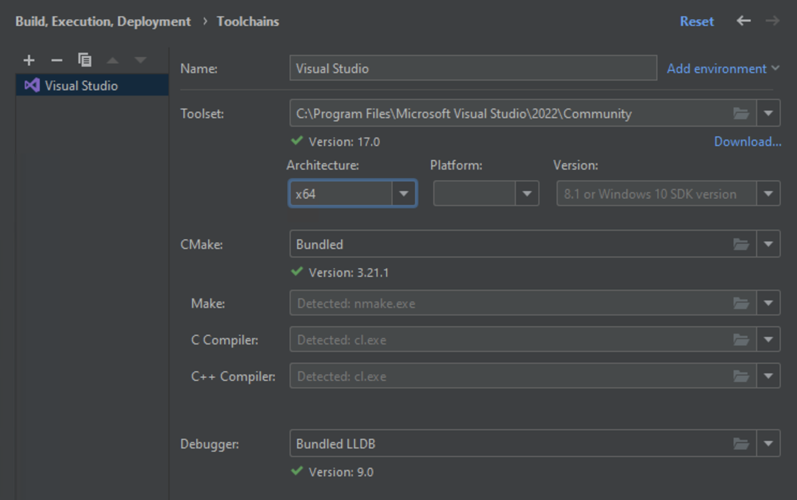Click the plus icon to add toolchain
797x500 pixels.
[x=29, y=60]
